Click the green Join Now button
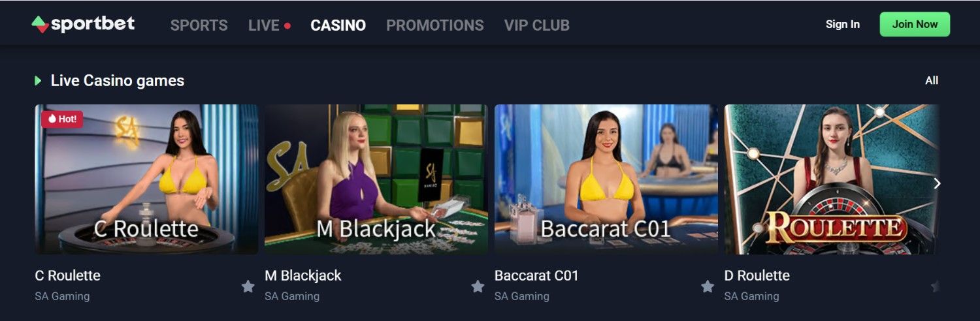The height and width of the screenshot is (321, 980). click(x=915, y=24)
